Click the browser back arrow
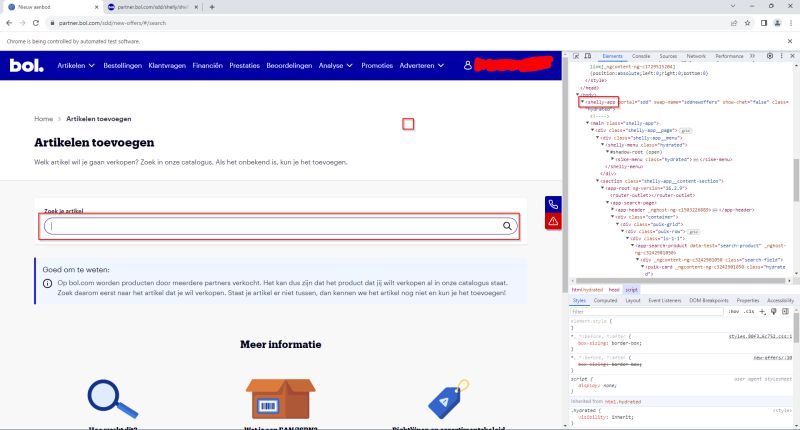 pos(9,23)
